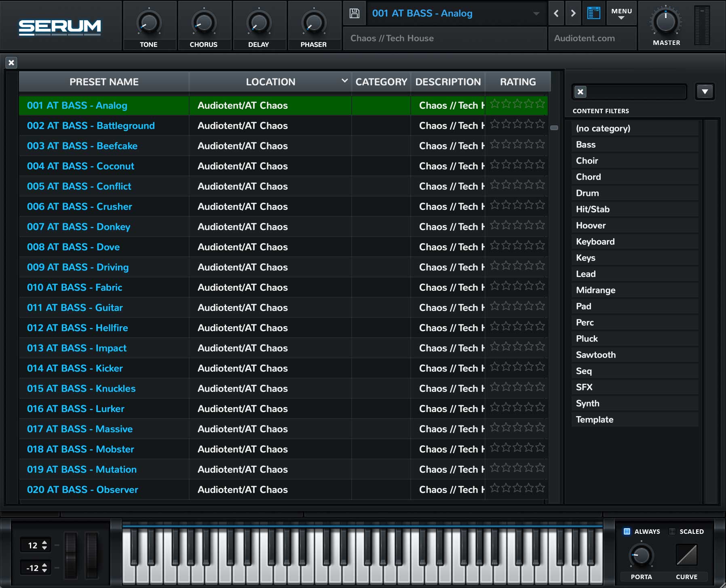Select preset 012 AT BASS - Hellfire
The width and height of the screenshot is (726, 588).
78,328
